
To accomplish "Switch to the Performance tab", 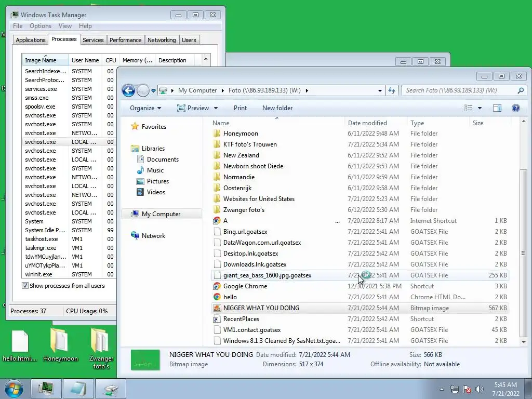I will (x=125, y=40).
